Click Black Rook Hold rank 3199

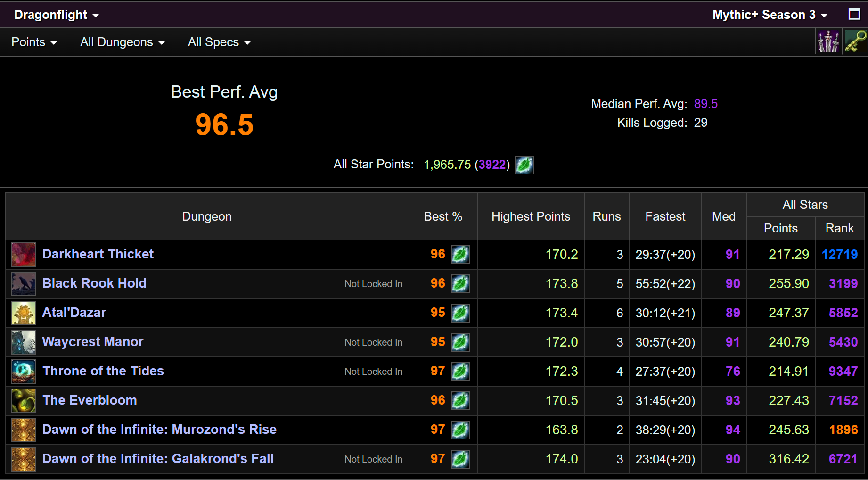[843, 284]
